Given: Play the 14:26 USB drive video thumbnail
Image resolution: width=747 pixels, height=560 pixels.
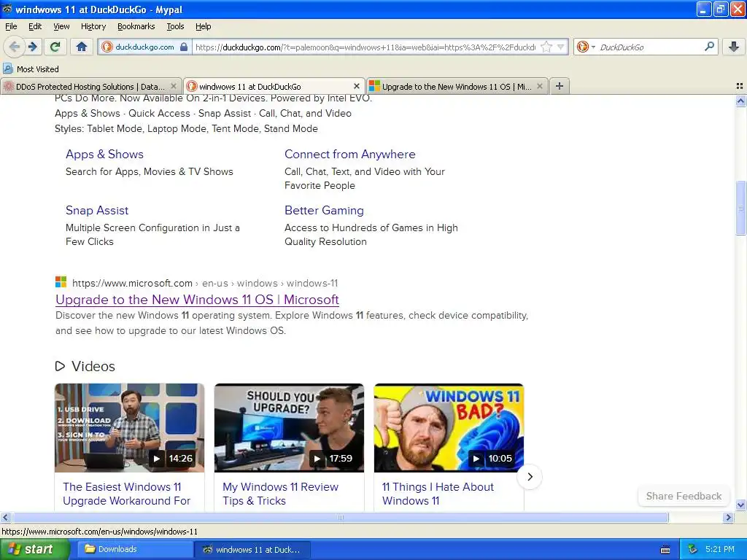Looking at the screenshot, I should 130,427.
